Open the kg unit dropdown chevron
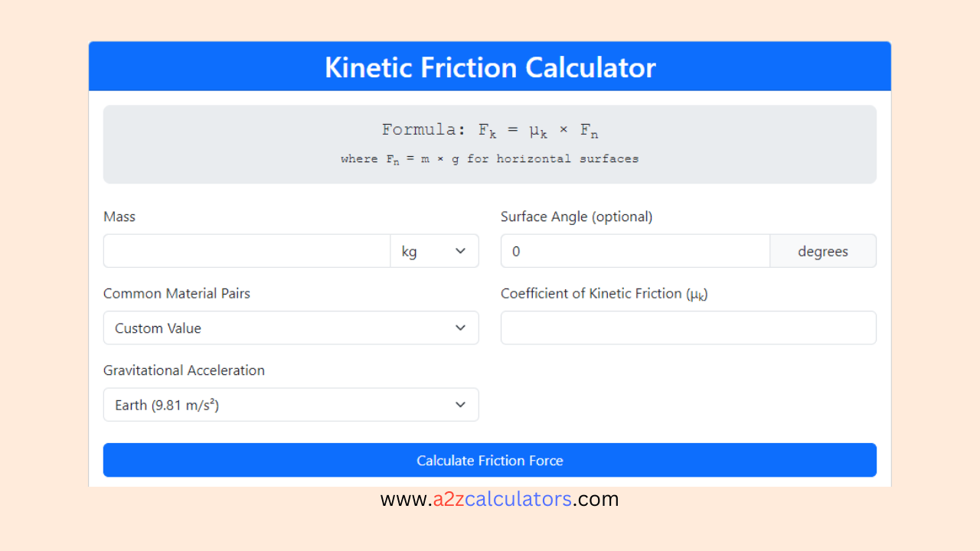 (x=460, y=250)
